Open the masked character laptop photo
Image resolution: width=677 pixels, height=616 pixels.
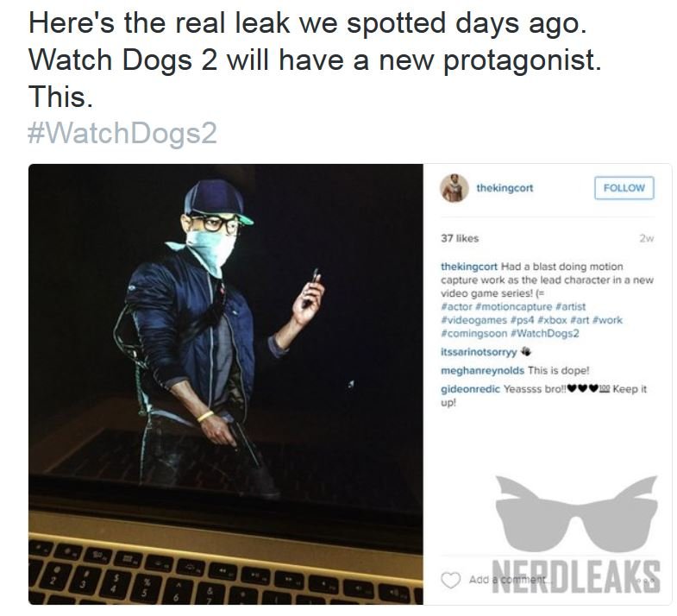(x=226, y=384)
